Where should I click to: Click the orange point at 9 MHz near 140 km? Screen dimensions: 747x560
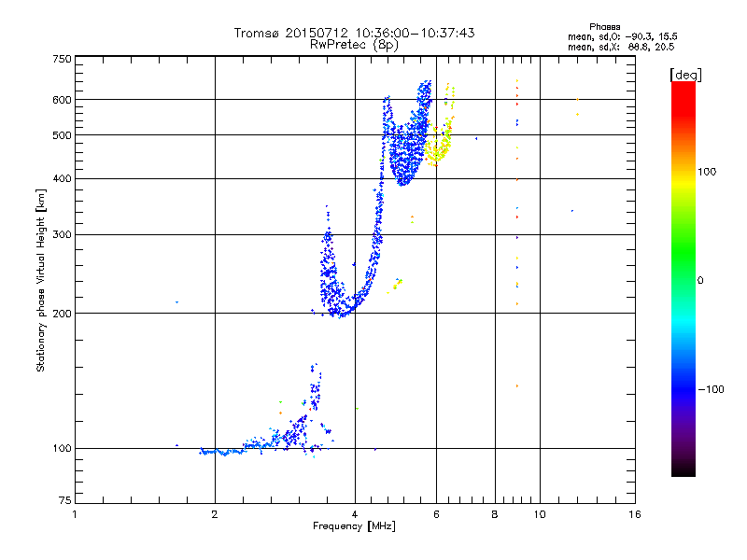pos(517,385)
